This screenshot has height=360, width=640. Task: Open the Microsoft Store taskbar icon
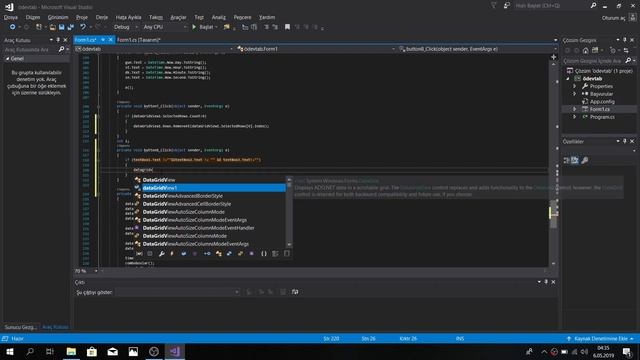pyautogui.click(x=92, y=351)
